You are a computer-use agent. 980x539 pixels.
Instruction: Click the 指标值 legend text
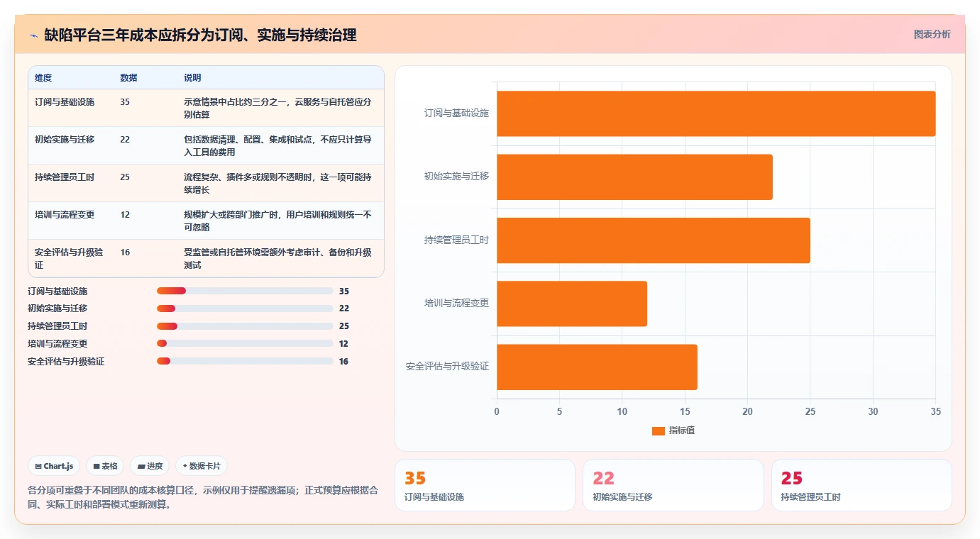pyautogui.click(x=681, y=430)
